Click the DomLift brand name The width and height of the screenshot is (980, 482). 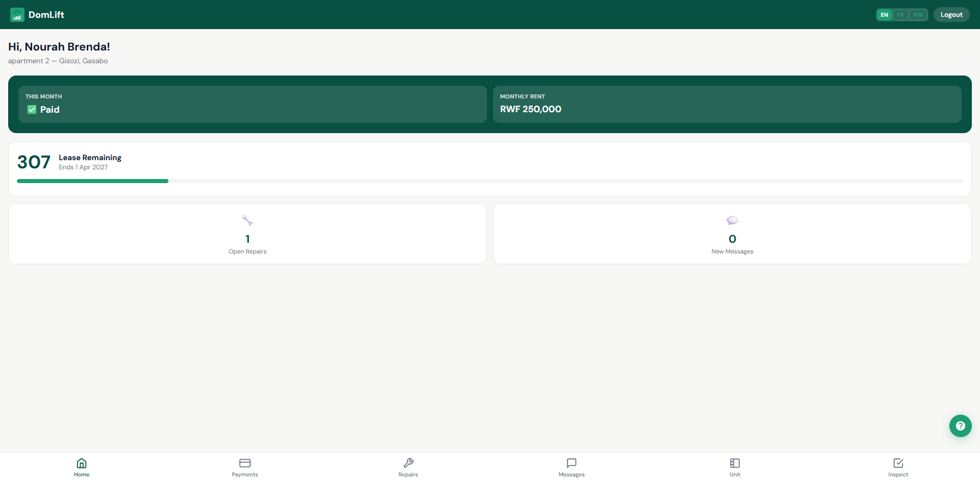[x=46, y=15]
